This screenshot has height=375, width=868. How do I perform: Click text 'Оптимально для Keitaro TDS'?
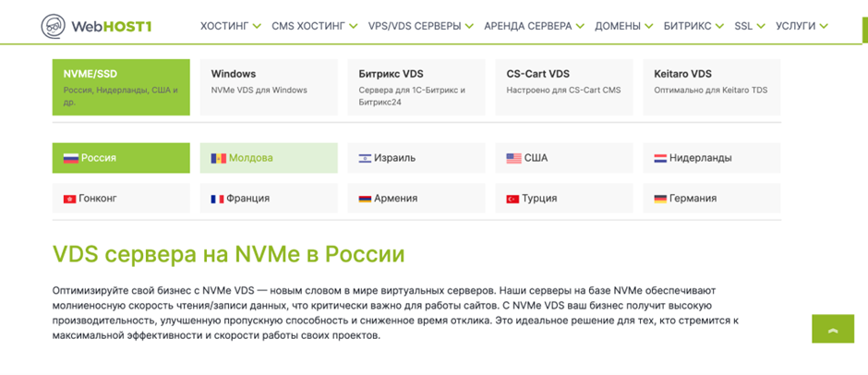point(711,91)
